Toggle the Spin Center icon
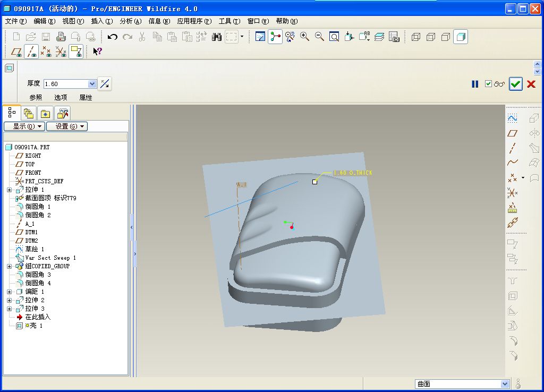This screenshot has height=392, width=544. (275, 37)
